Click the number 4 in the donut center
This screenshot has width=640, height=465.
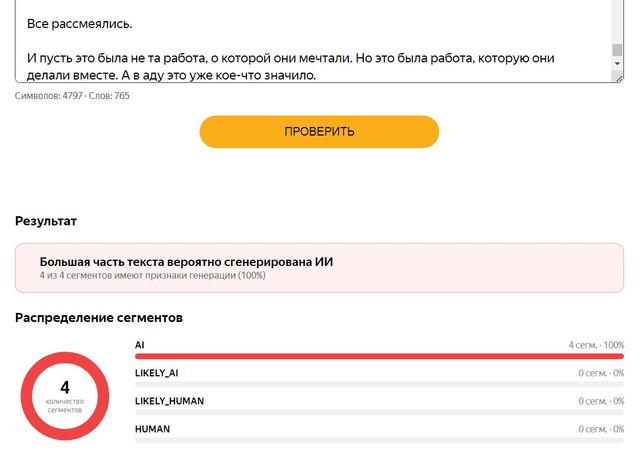65,387
